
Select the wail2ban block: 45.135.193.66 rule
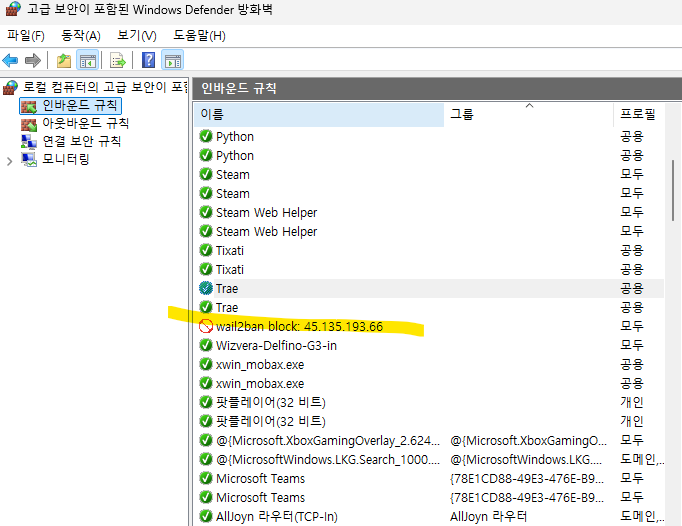[x=299, y=326]
